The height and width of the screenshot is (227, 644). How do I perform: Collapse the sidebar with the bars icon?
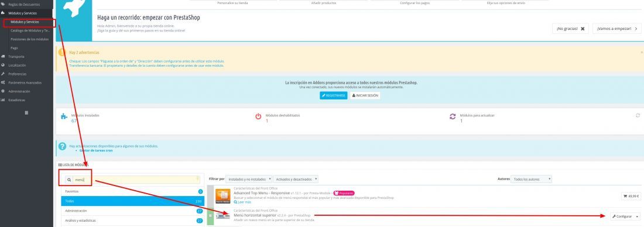pyautogui.click(x=27, y=112)
